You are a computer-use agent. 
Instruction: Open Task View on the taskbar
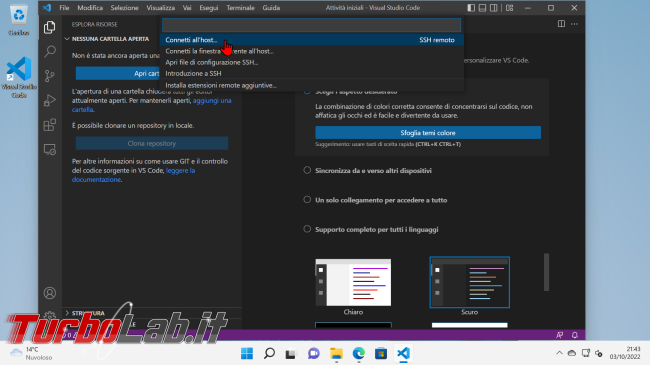(x=291, y=353)
